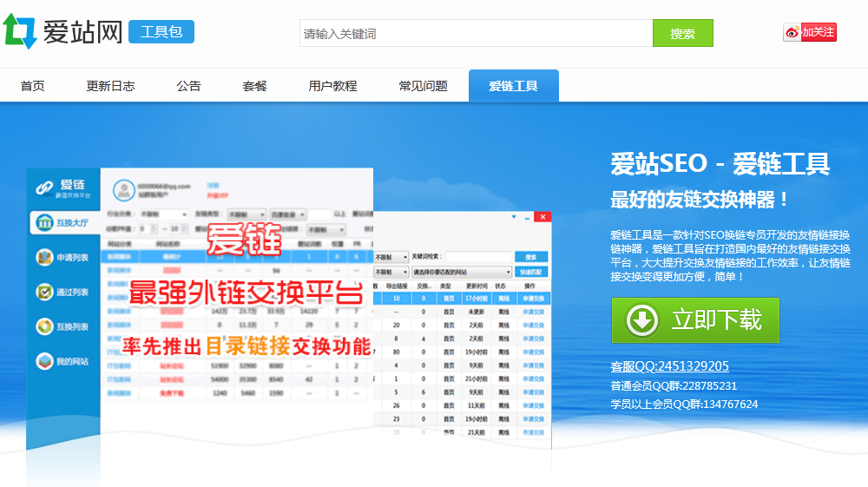
Task: Click the 导出链接 column header
Action: (397, 286)
